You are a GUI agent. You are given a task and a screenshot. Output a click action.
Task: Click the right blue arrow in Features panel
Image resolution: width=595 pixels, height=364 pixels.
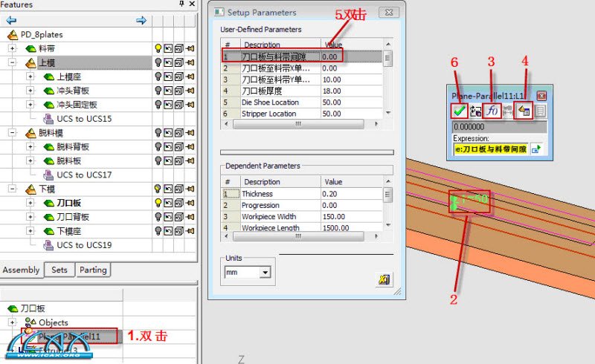point(141,20)
